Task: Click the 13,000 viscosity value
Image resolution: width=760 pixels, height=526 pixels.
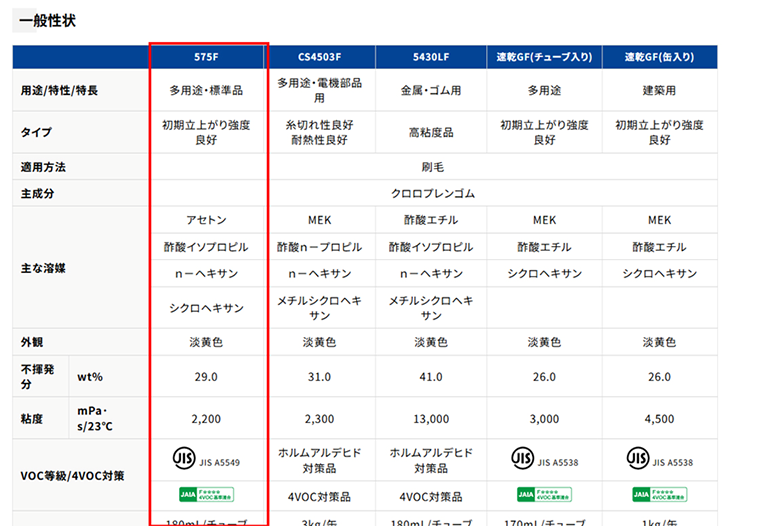Action: 431,419
